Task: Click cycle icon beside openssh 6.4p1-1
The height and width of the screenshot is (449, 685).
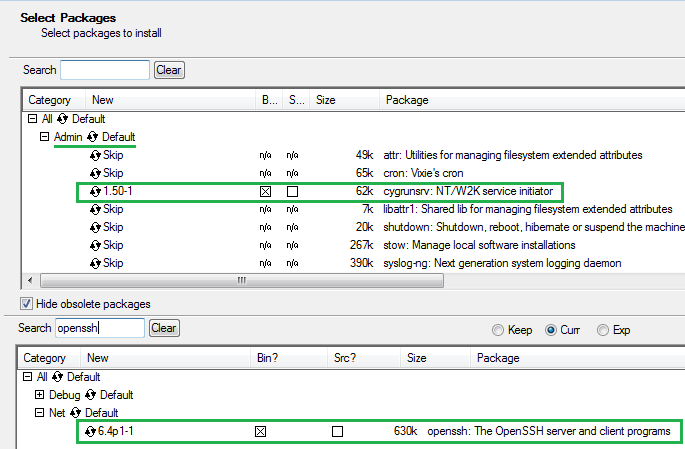Action: [90, 431]
